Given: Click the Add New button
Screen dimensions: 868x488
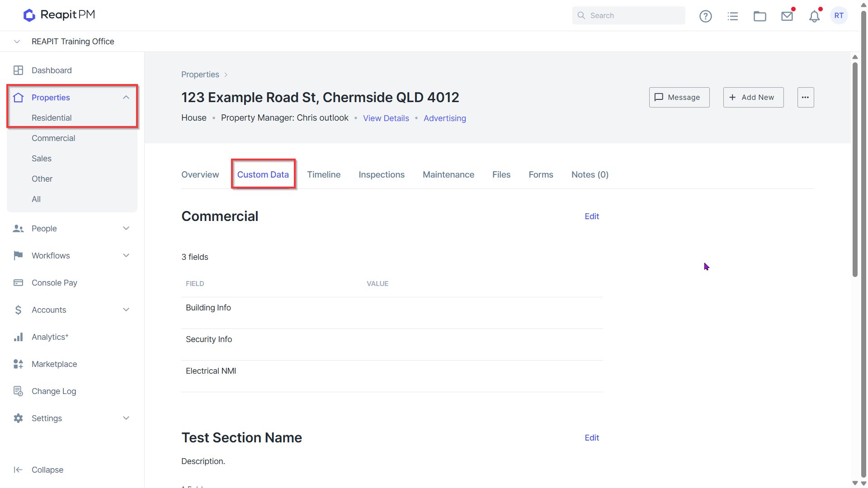Looking at the screenshot, I should 753,97.
